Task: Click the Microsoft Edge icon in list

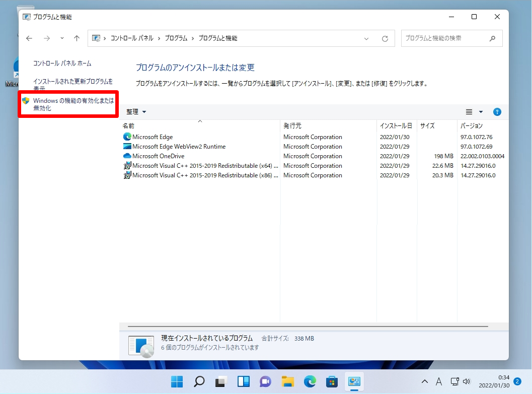Action: point(127,137)
